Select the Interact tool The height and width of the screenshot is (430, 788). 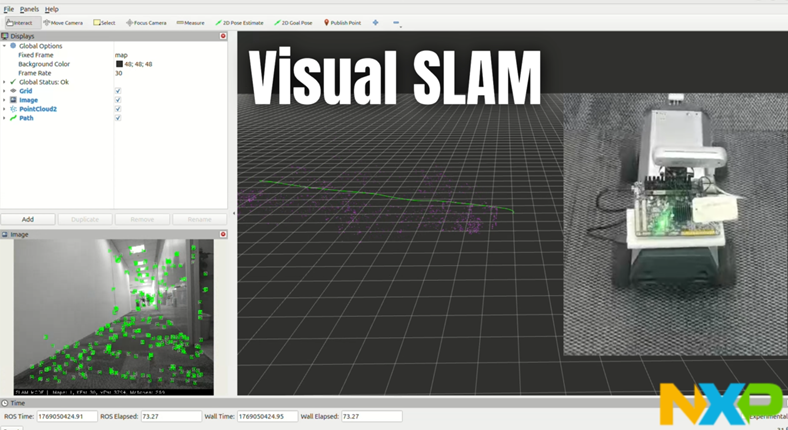coord(20,22)
